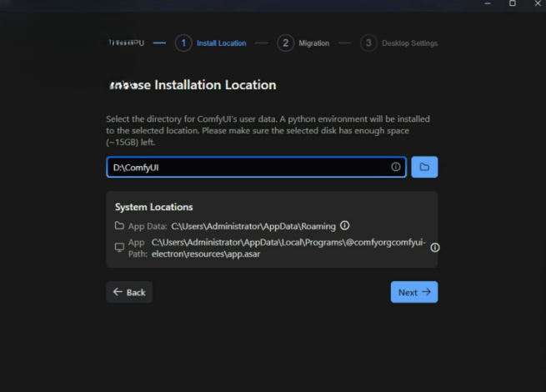Click the monitor icon beside App Path

point(119,248)
